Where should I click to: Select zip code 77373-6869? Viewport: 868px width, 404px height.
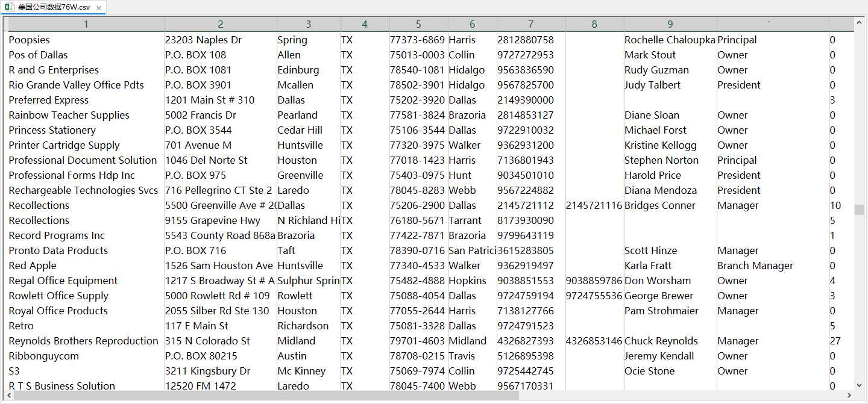click(x=418, y=40)
